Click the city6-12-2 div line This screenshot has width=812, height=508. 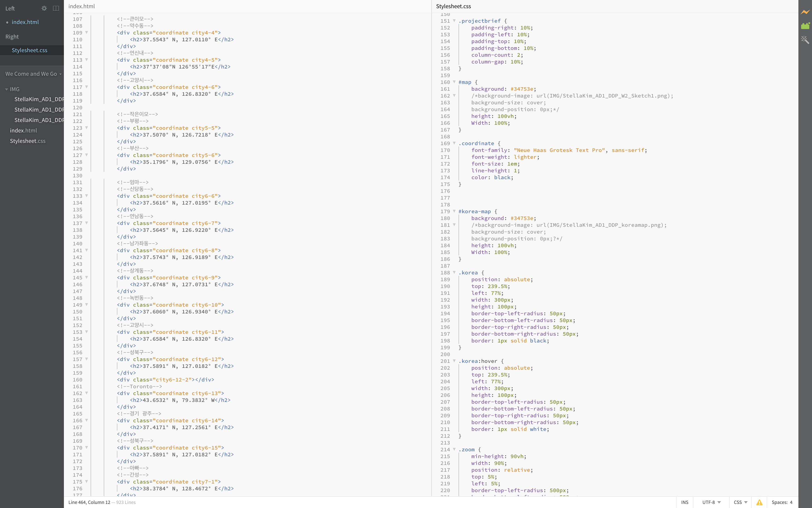click(x=165, y=380)
